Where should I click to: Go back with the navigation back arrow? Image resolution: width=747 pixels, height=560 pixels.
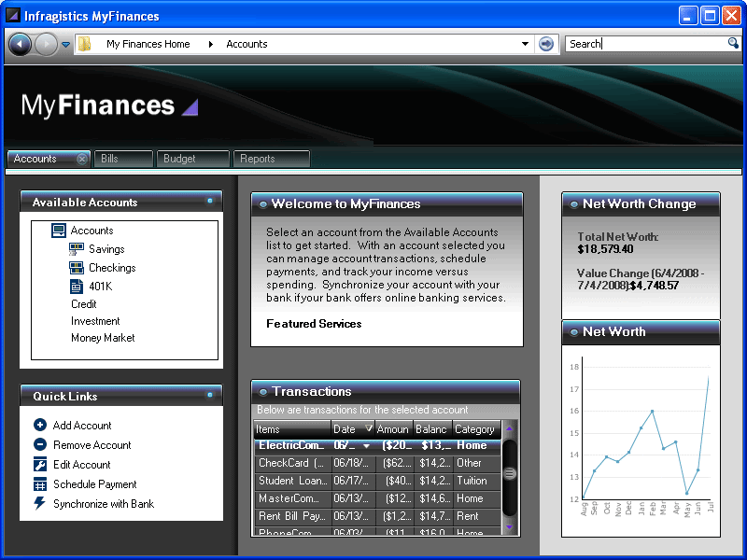point(20,44)
